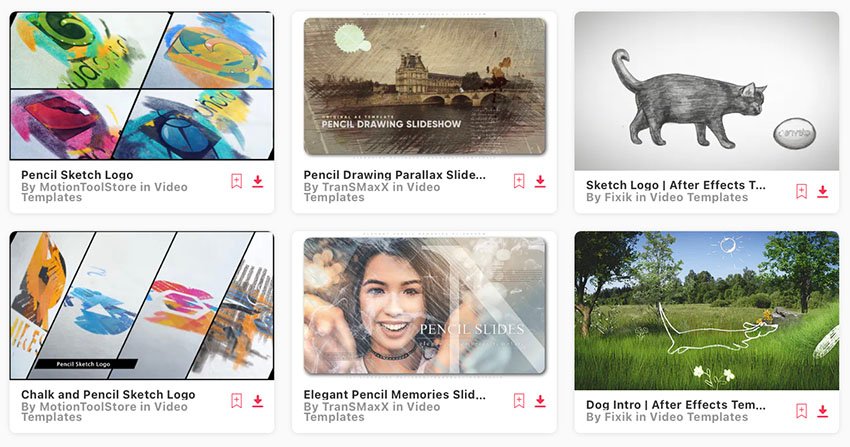Download the Sketch Logo cat template
This screenshot has height=447, width=850.
(823, 191)
